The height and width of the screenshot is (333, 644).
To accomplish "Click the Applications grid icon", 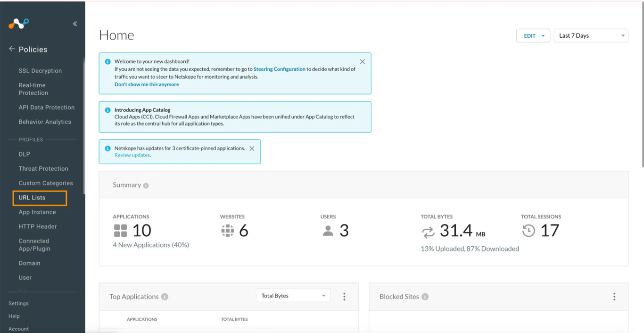I will click(121, 231).
